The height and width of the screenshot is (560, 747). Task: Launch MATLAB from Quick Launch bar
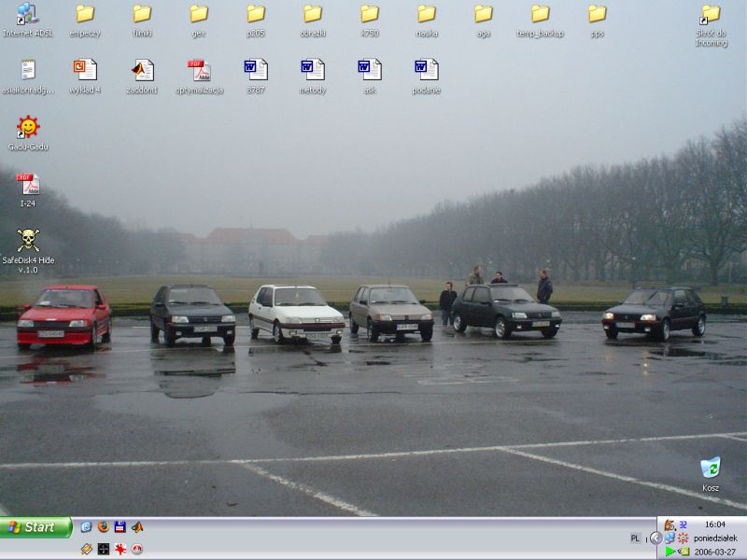tap(137, 527)
